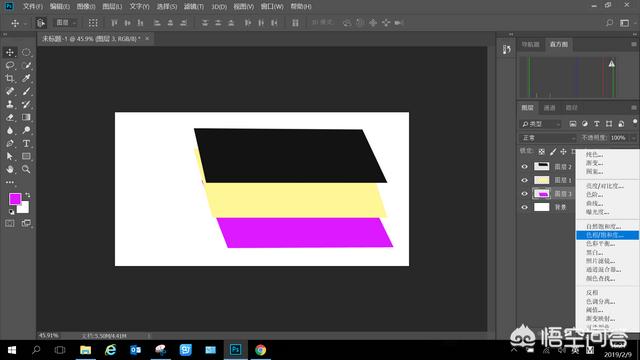Image resolution: width=640 pixels, height=360 pixels.
Task: Select the Hand tool
Action: (x=10, y=169)
